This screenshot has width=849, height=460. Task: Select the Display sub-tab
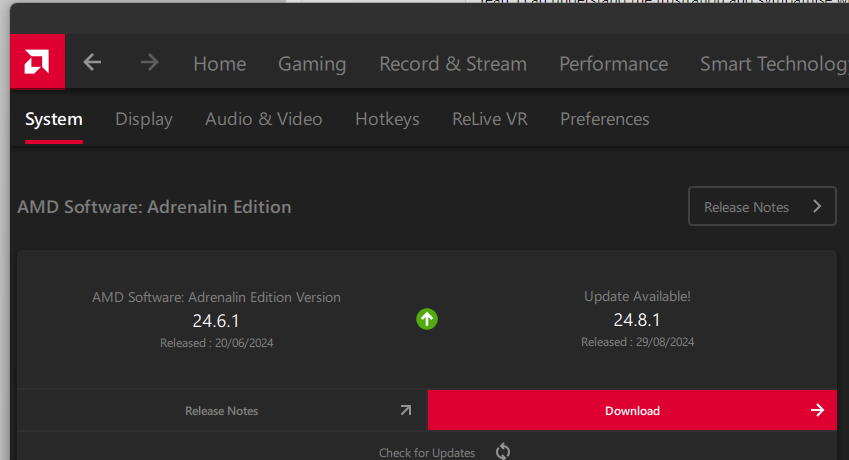144,119
